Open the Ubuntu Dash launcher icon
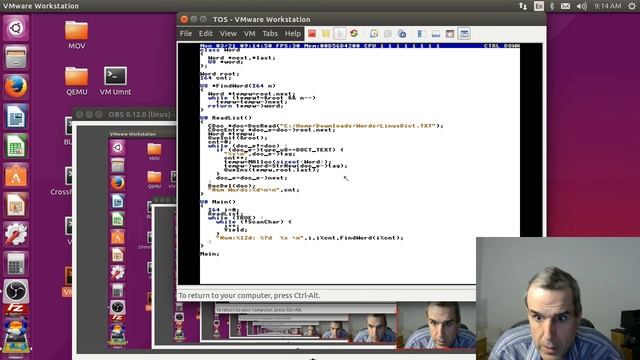The height and width of the screenshot is (360, 640). click(x=16, y=28)
